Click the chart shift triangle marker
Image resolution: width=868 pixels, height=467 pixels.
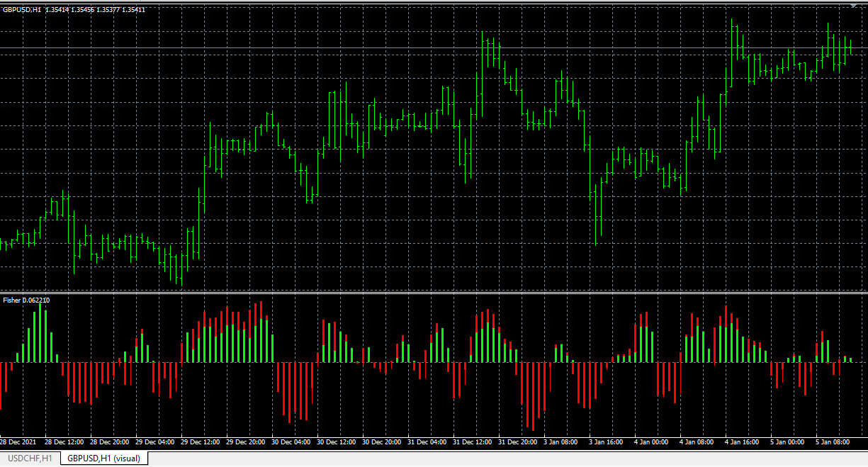pyautogui.click(x=854, y=6)
